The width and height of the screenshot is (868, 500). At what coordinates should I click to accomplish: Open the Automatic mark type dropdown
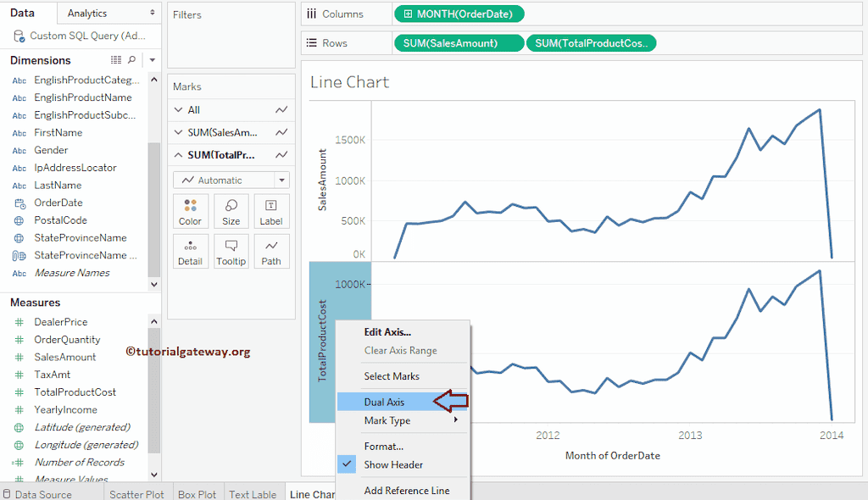tap(231, 180)
